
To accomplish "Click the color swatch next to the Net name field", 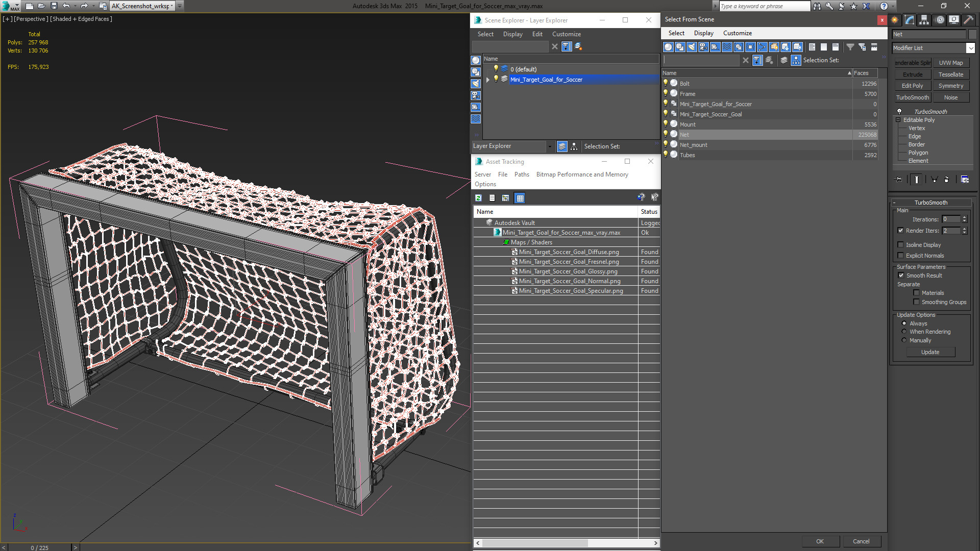I will [972, 34].
